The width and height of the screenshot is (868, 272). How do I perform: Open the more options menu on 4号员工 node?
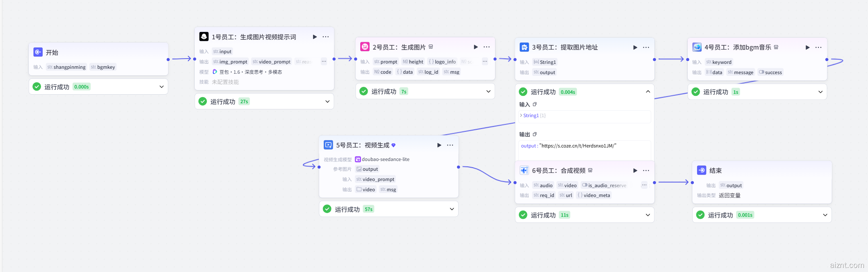[818, 48]
